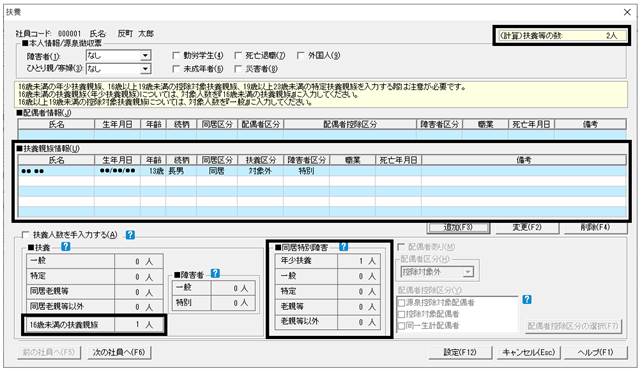
Task: Click 老親等以外 count in 同居特別障害
Action: click(x=359, y=322)
